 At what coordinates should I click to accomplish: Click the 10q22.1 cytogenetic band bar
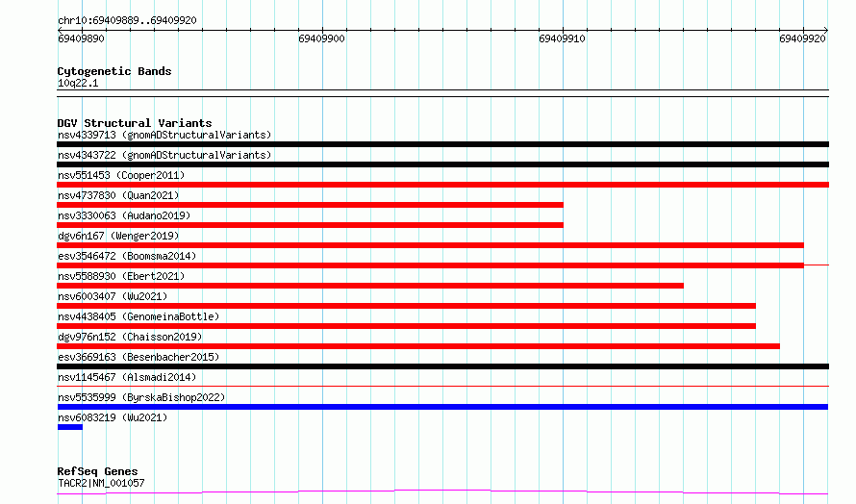click(x=442, y=93)
